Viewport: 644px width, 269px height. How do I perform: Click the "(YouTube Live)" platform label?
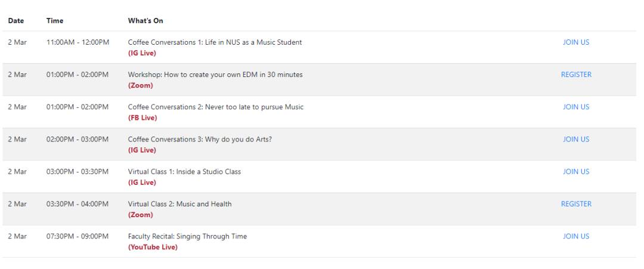point(153,247)
